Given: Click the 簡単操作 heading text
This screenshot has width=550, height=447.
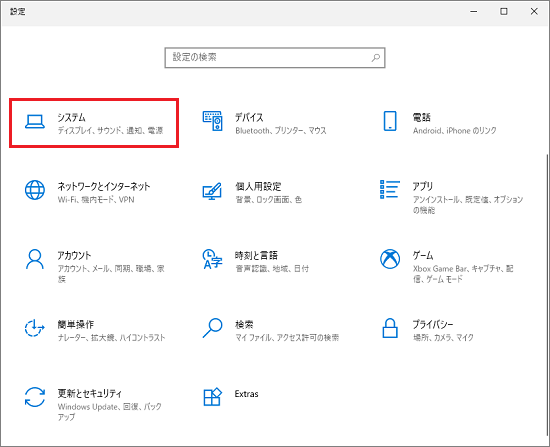Looking at the screenshot, I should (76, 324).
